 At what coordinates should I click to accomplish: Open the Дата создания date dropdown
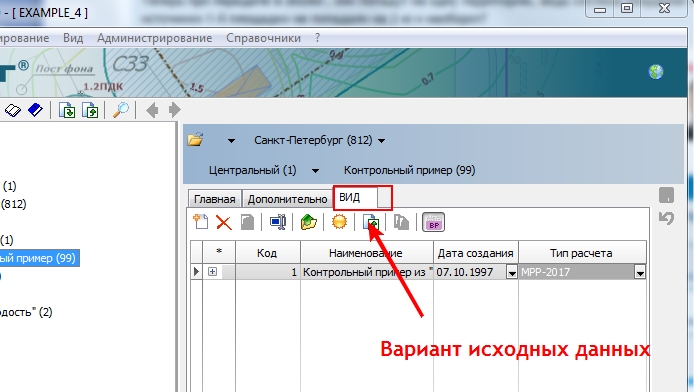(x=512, y=273)
